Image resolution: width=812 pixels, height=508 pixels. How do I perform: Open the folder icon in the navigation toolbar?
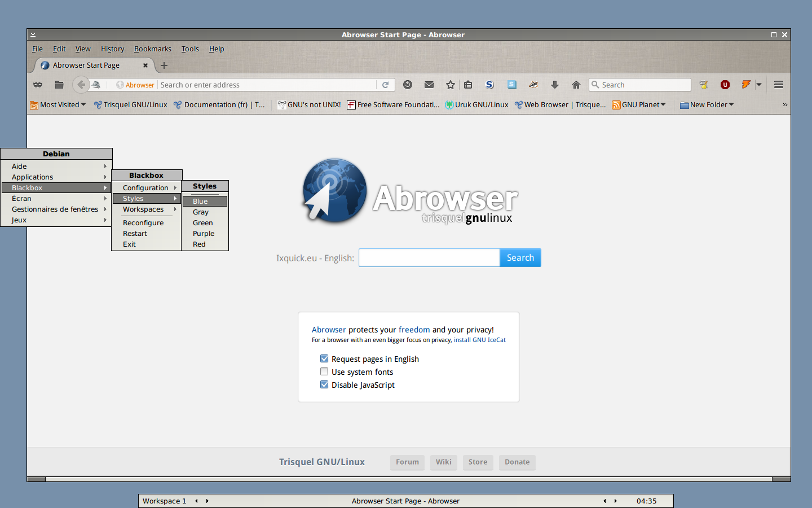[59, 85]
